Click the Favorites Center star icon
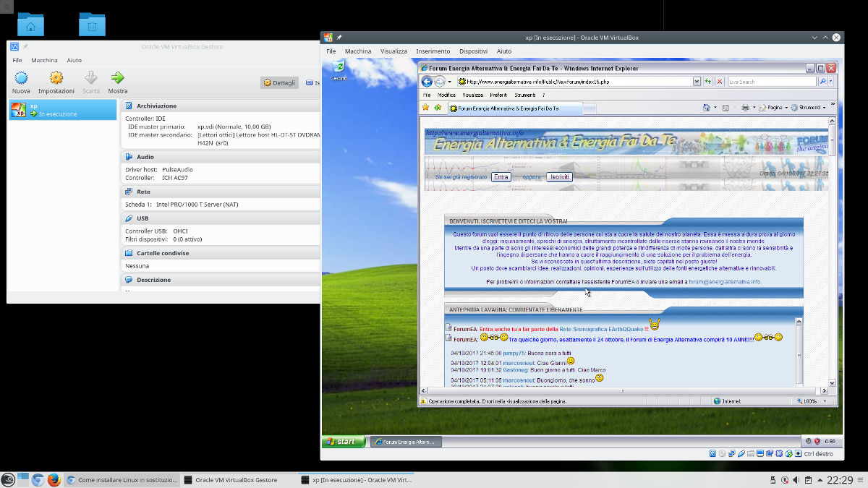 pos(426,108)
